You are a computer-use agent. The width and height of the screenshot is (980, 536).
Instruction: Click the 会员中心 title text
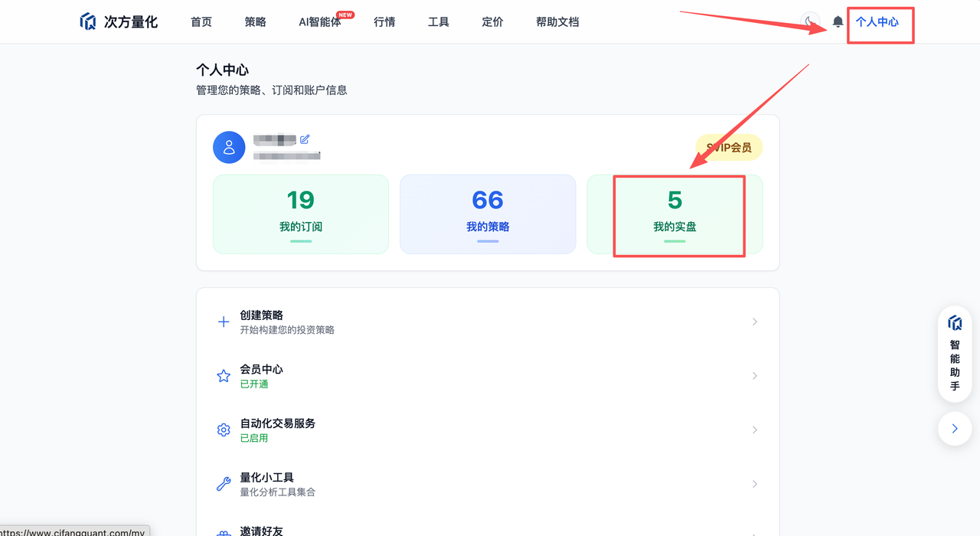262,369
